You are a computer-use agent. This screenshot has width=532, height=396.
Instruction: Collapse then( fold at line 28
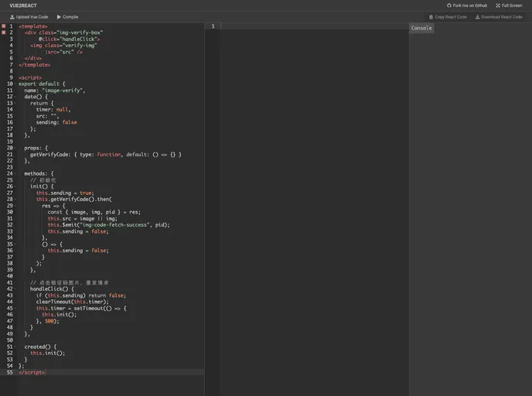[x=15, y=200]
